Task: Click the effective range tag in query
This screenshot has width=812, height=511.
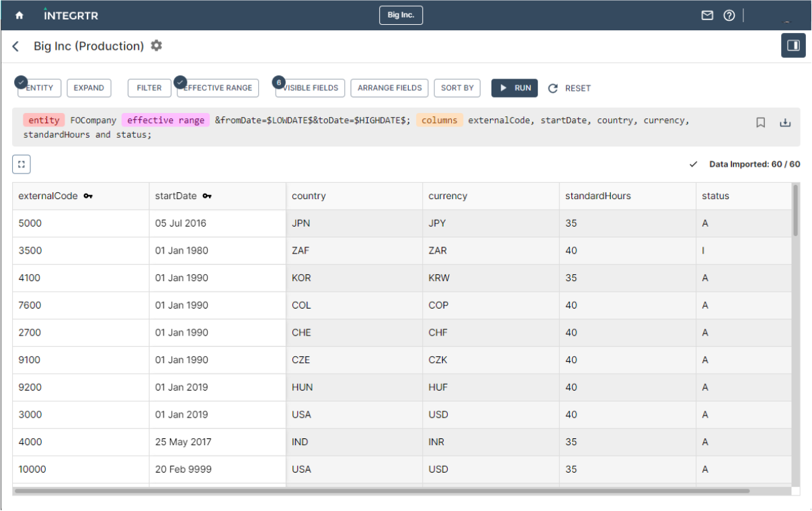Action: click(166, 120)
